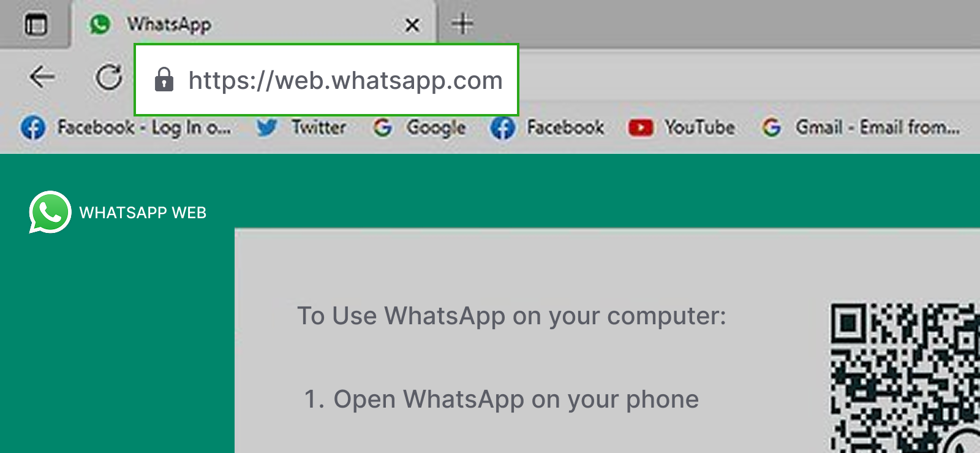This screenshot has height=453, width=980.
Task: Click the YouTube bookmark icon
Action: [x=641, y=128]
